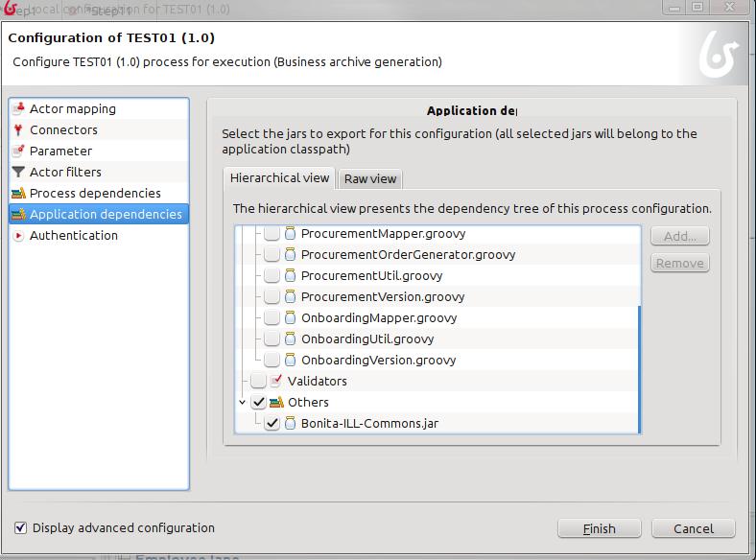Click the Connectors plug icon
This screenshot has height=560, width=756.
click(18, 129)
